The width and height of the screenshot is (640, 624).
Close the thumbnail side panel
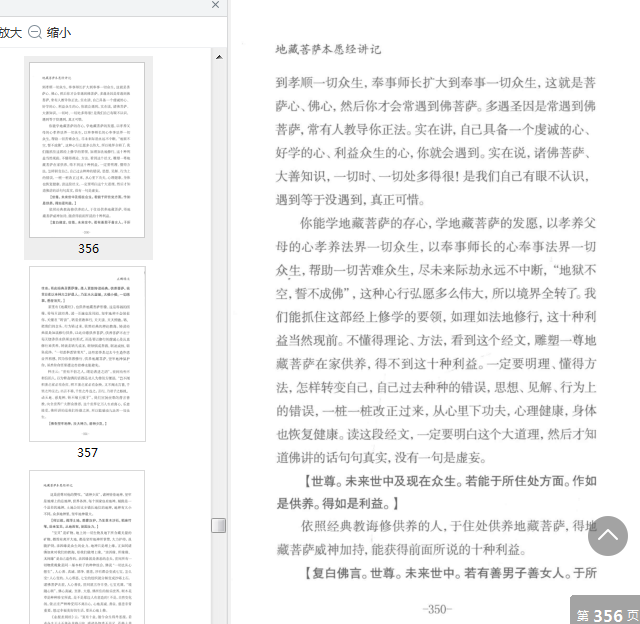216,4
